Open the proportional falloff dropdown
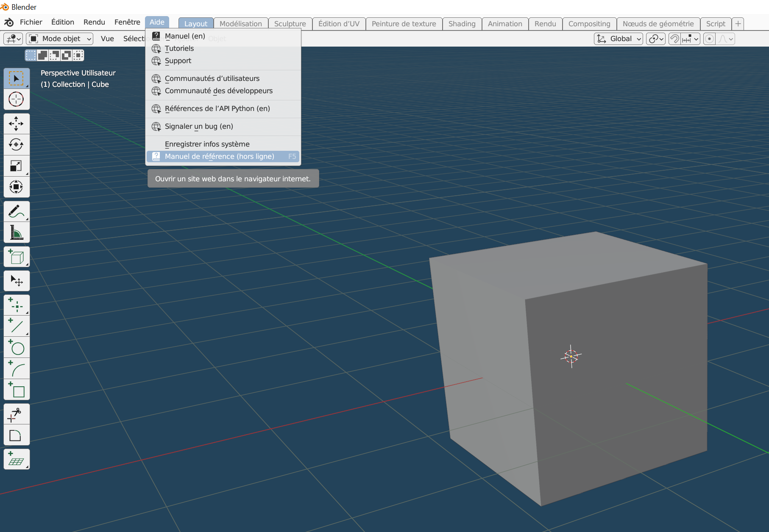The image size is (769, 532). coord(725,39)
